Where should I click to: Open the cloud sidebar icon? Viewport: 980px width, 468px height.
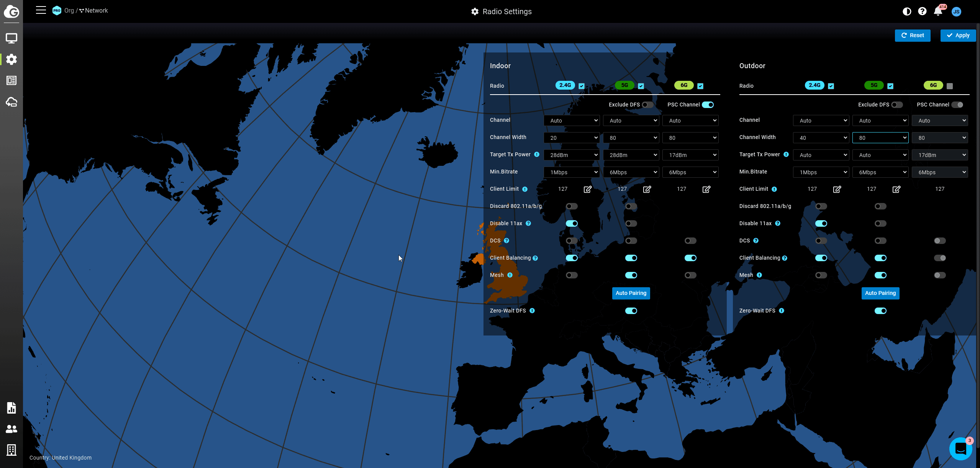(11, 102)
